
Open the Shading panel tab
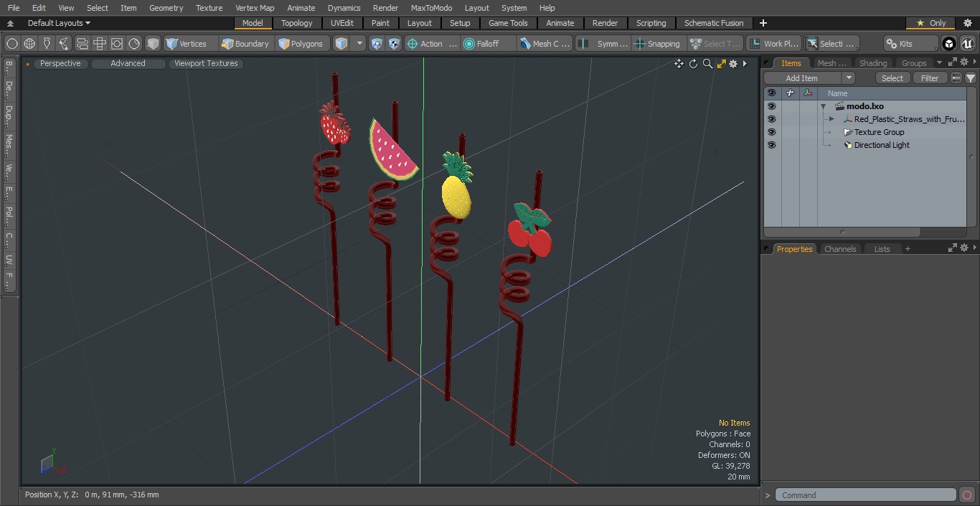click(x=873, y=63)
